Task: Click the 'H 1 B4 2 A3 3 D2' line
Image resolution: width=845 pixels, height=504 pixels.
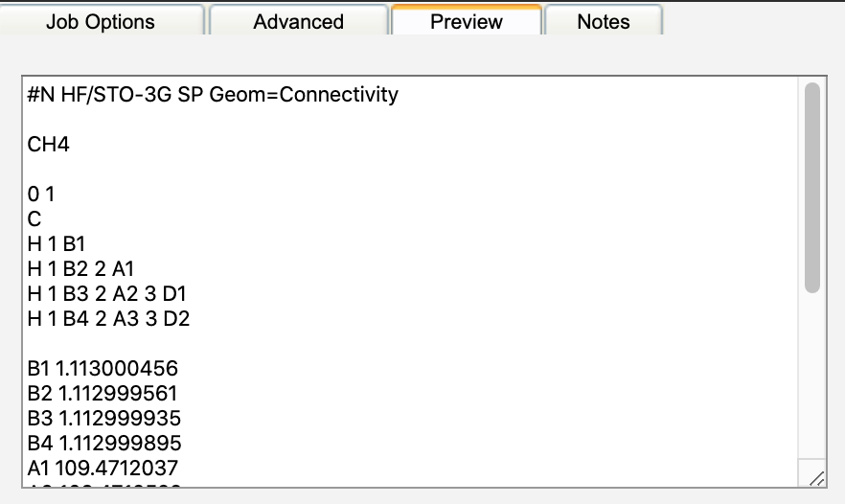Action: tap(108, 319)
